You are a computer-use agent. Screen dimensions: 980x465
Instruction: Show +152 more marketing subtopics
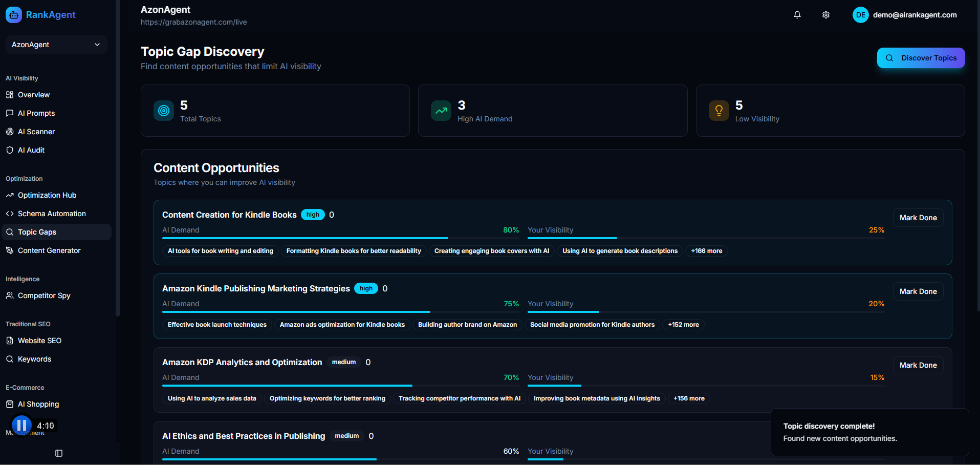pos(683,325)
